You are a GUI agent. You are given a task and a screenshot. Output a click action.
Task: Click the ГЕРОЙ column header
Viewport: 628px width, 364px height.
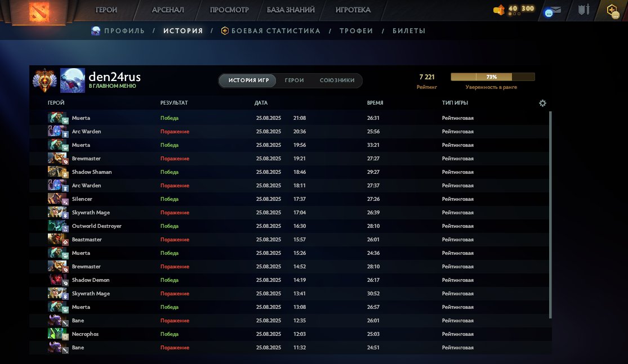pos(56,103)
